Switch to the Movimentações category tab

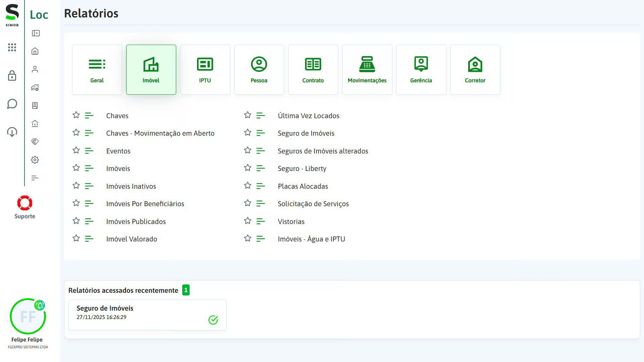[367, 70]
